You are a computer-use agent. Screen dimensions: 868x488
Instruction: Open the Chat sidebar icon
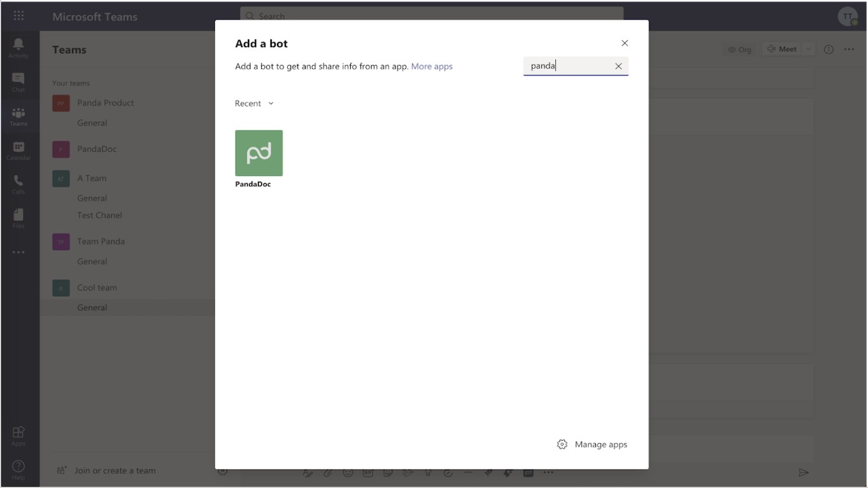click(18, 82)
